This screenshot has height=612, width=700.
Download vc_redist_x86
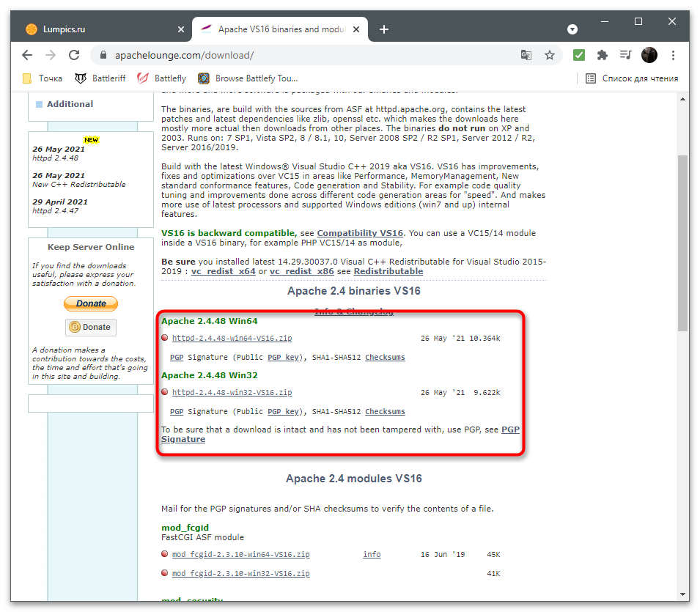click(302, 271)
